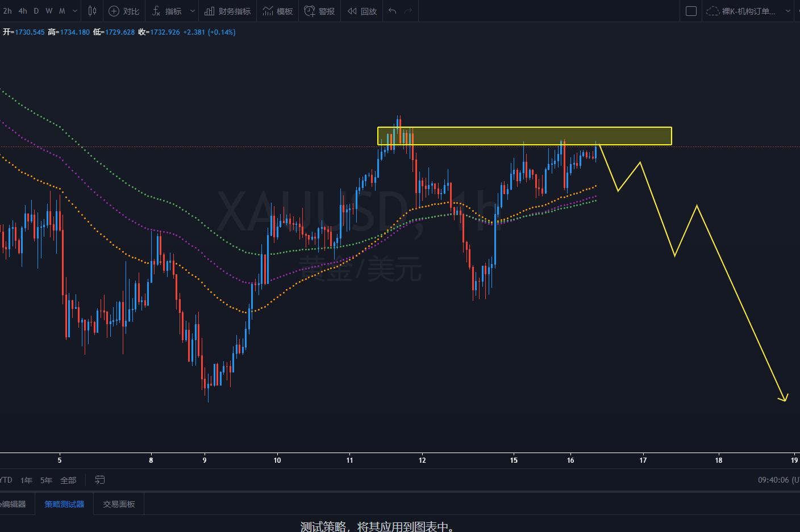Viewport: 800px width, 532px height.
Task: Select the layout square icon
Action: (x=691, y=11)
